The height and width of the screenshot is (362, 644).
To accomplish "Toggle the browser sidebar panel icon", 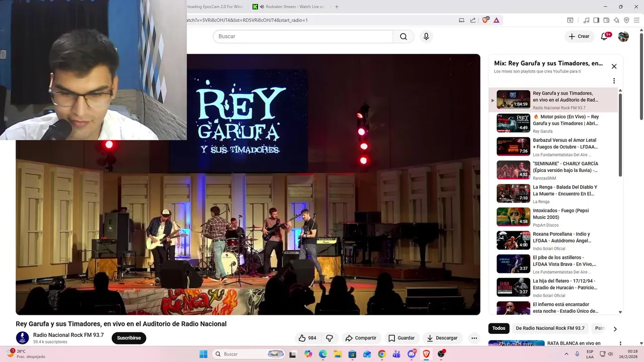I will (x=596, y=20).
